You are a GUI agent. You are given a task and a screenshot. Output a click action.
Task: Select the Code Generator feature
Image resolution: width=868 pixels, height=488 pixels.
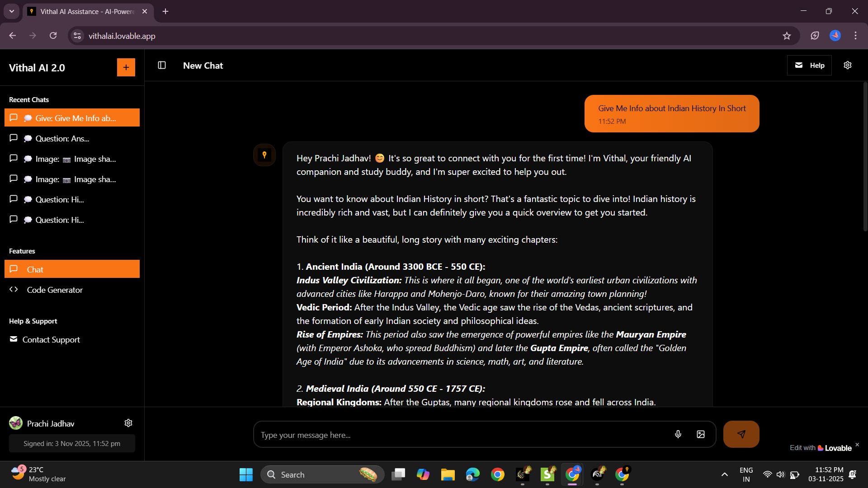pos(54,290)
